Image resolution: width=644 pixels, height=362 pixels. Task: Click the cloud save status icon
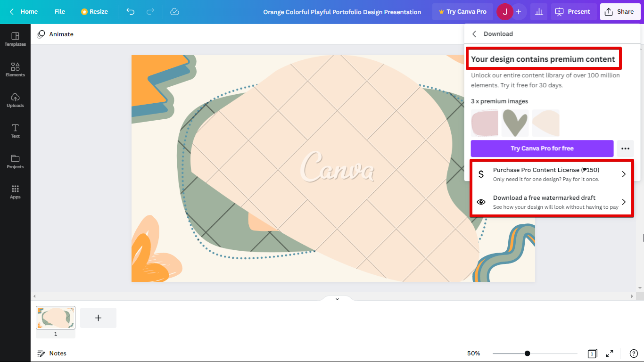[x=174, y=12]
